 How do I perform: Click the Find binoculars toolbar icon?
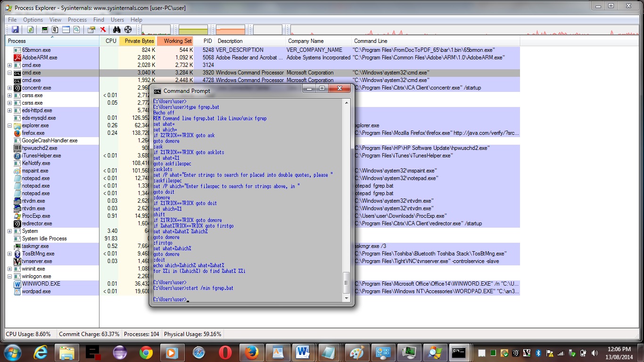pos(117,30)
